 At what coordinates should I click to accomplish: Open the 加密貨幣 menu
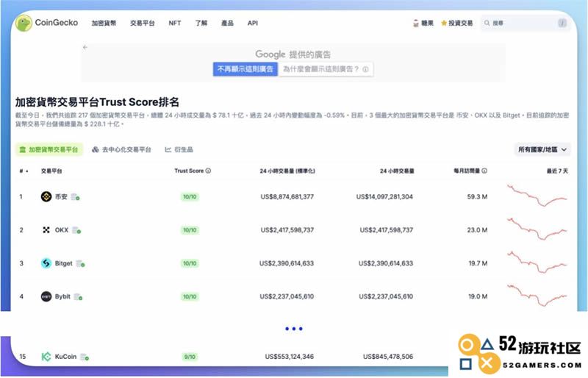pyautogui.click(x=104, y=24)
